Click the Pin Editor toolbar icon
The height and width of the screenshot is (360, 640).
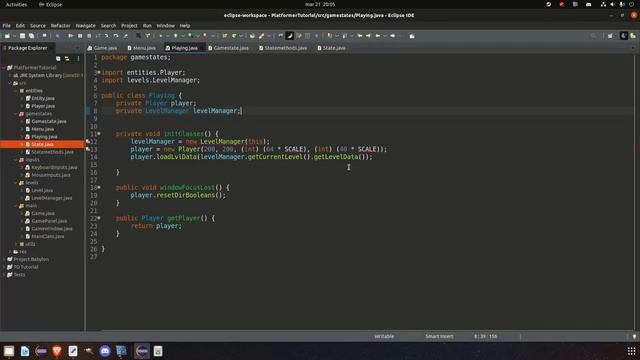coord(412,36)
